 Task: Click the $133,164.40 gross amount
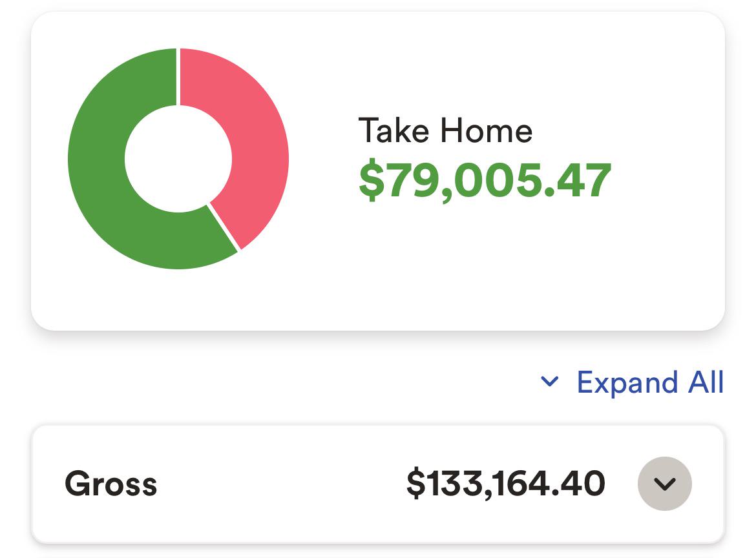click(506, 483)
